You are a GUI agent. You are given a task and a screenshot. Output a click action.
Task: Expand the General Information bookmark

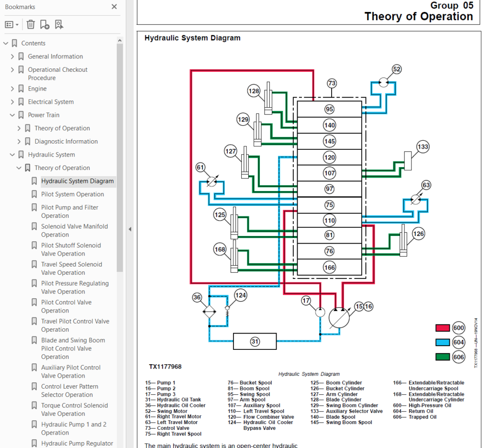pyautogui.click(x=12, y=56)
